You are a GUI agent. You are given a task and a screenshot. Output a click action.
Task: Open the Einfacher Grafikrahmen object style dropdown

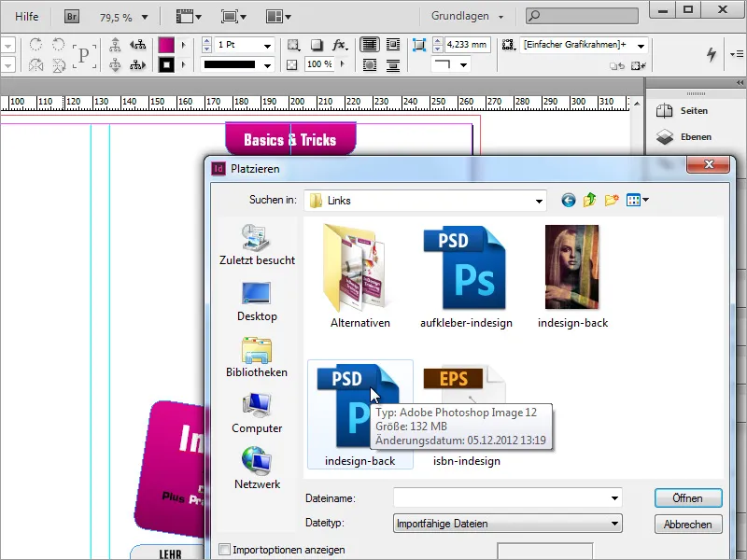pyautogui.click(x=641, y=46)
